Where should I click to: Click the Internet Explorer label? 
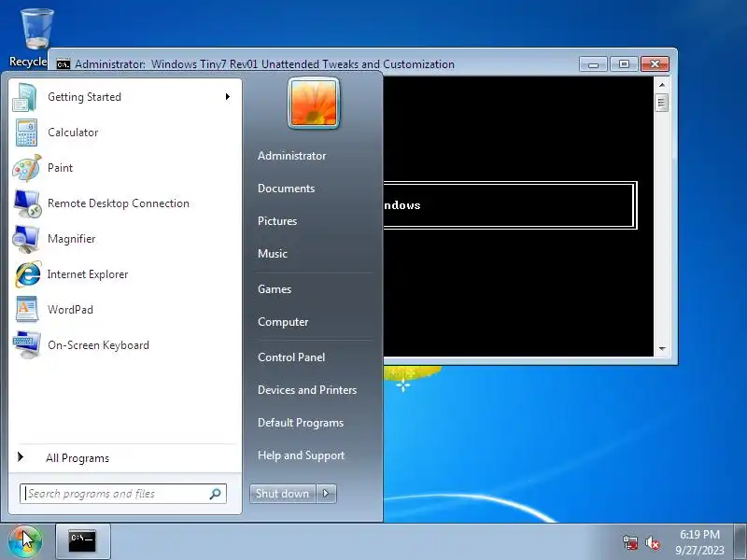click(x=88, y=274)
